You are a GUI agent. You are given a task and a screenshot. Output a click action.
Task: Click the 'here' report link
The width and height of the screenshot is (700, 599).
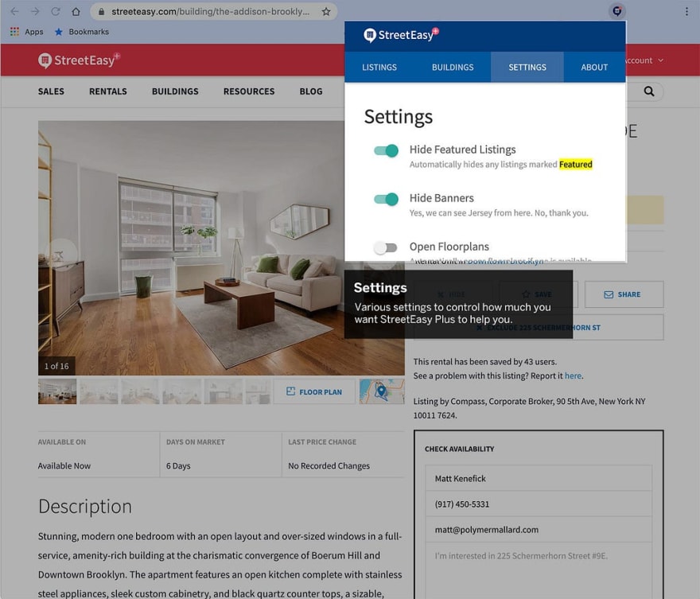[573, 375]
